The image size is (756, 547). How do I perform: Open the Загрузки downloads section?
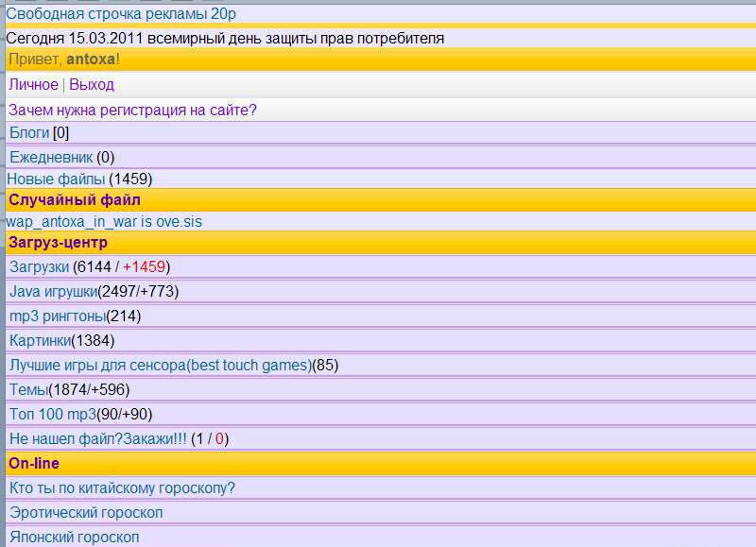[39, 267]
